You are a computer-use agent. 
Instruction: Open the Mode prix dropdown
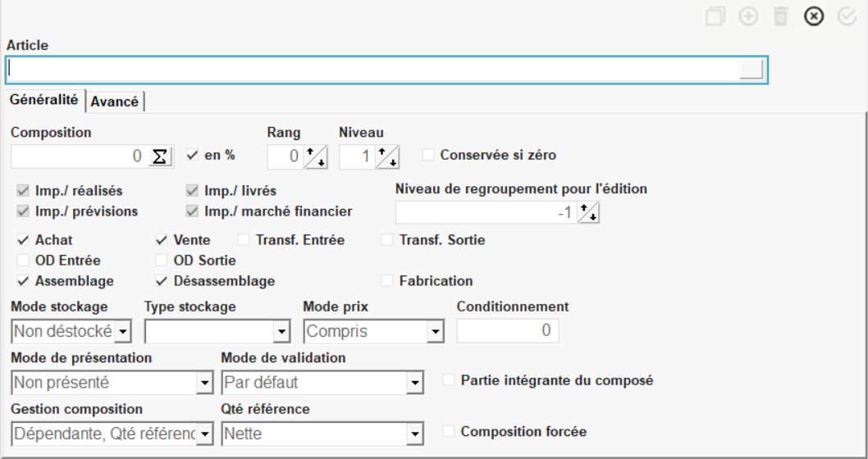pyautogui.click(x=435, y=332)
